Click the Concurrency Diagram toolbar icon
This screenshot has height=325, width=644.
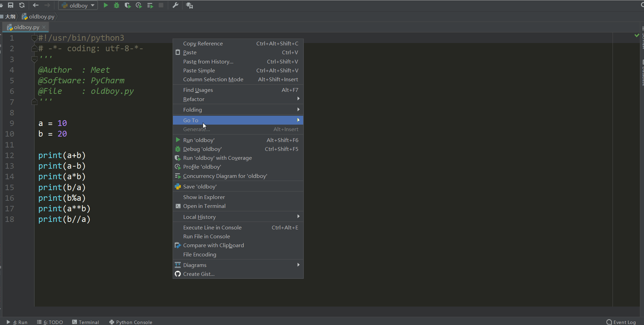coord(150,5)
